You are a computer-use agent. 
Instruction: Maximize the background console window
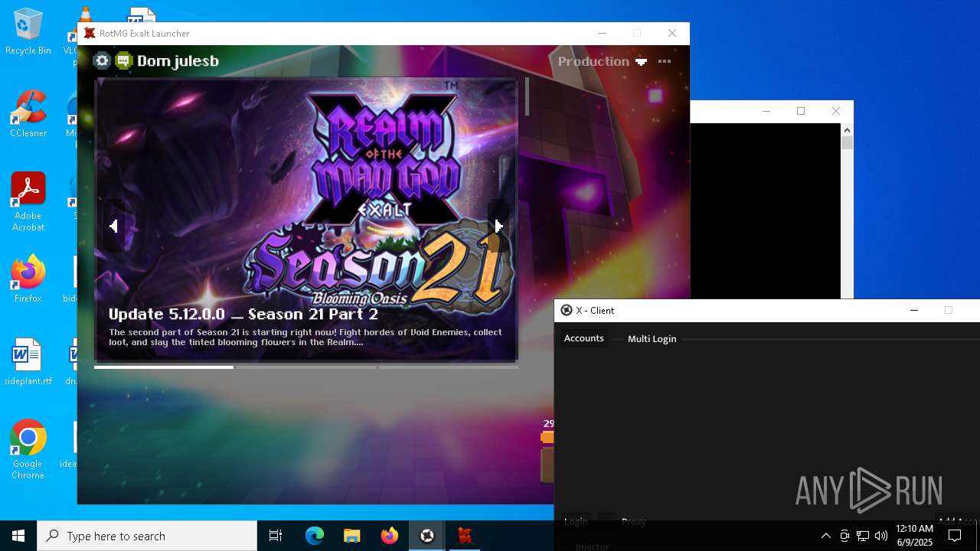tap(801, 111)
